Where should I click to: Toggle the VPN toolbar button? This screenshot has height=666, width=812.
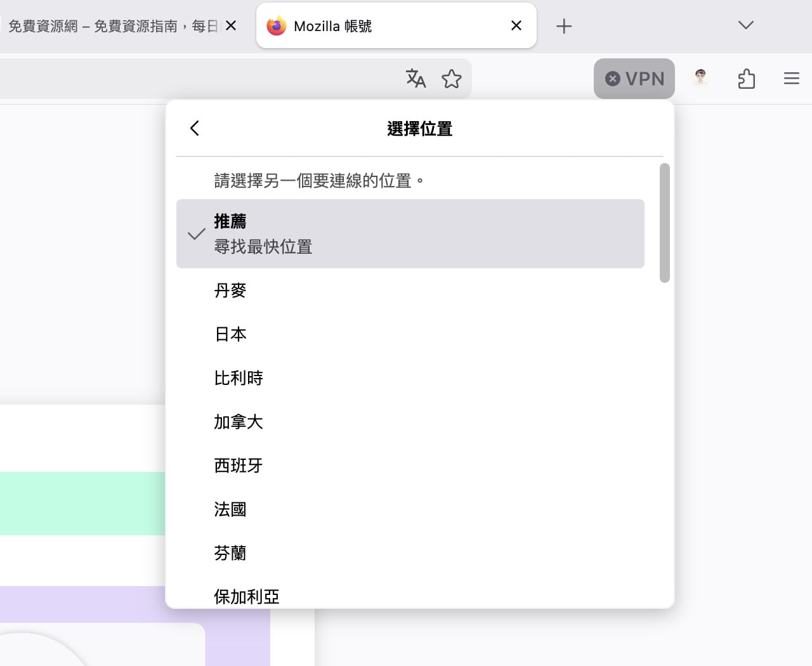(x=634, y=79)
